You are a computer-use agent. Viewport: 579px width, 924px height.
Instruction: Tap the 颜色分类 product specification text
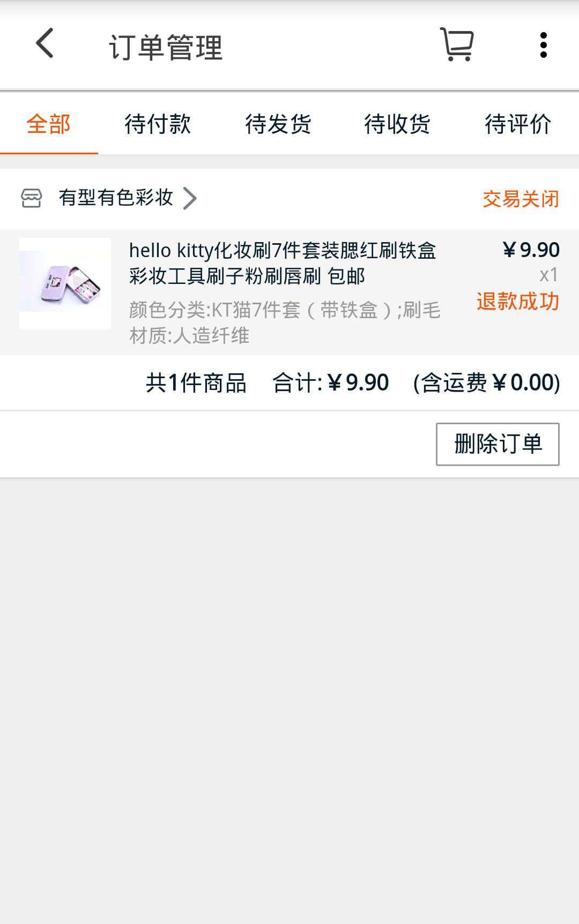click(x=285, y=322)
